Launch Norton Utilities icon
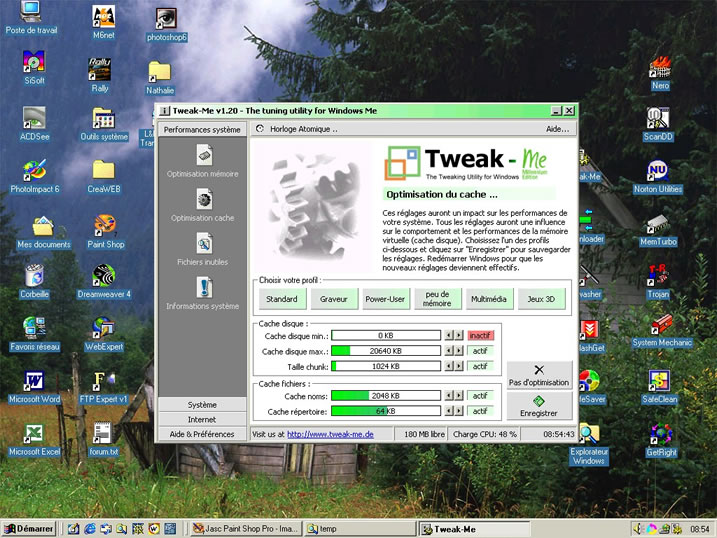The height and width of the screenshot is (538, 717). pos(658,176)
